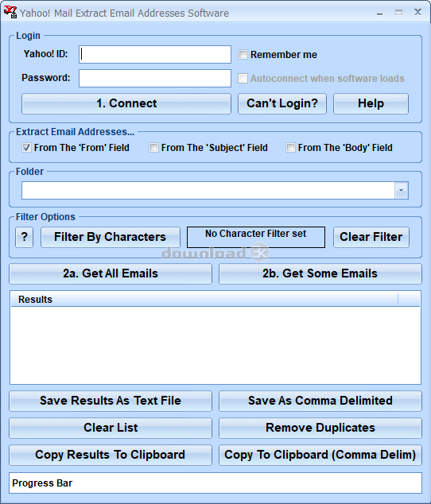Viewport: 431px width, 504px height.
Task: Check From The 'Body' Field option
Action: [x=290, y=148]
